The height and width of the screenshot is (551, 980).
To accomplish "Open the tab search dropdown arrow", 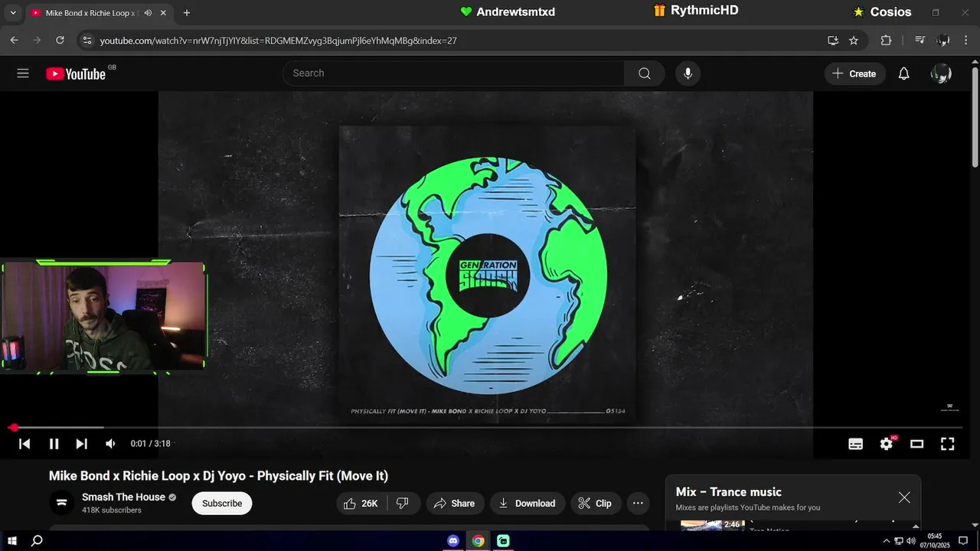I will point(12,13).
